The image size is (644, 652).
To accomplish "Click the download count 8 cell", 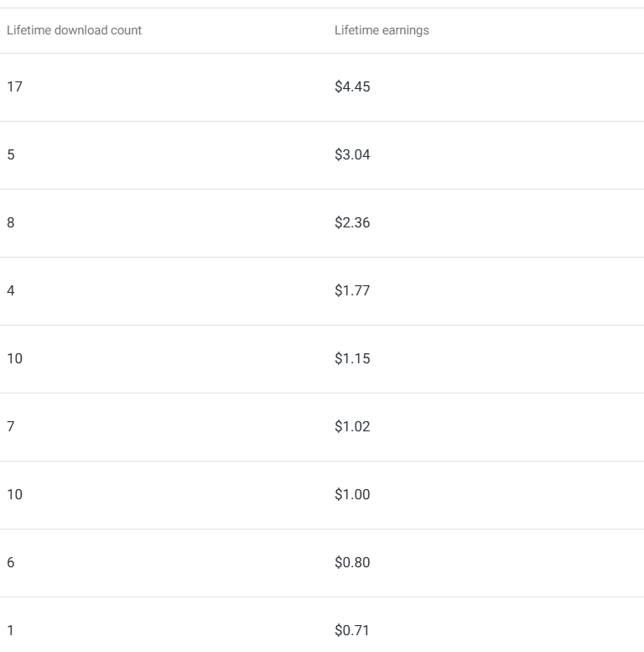I will click(x=11, y=222).
